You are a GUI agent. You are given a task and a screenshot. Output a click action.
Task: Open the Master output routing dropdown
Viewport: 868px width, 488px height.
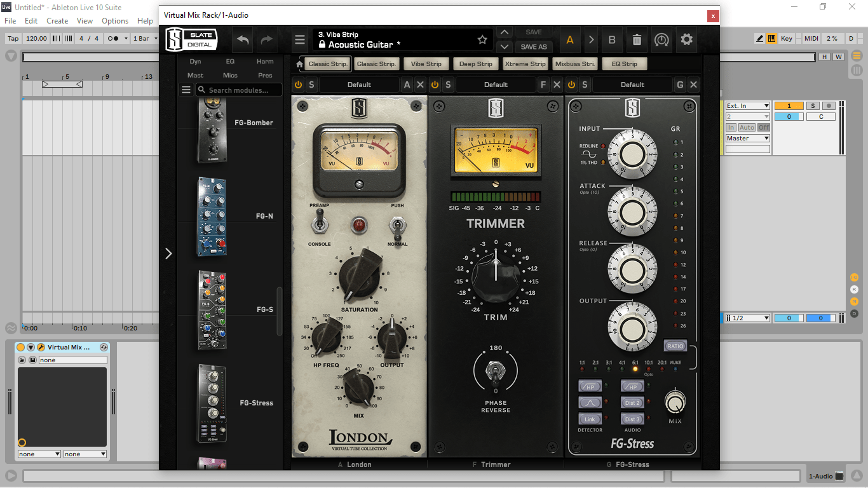[748, 139]
